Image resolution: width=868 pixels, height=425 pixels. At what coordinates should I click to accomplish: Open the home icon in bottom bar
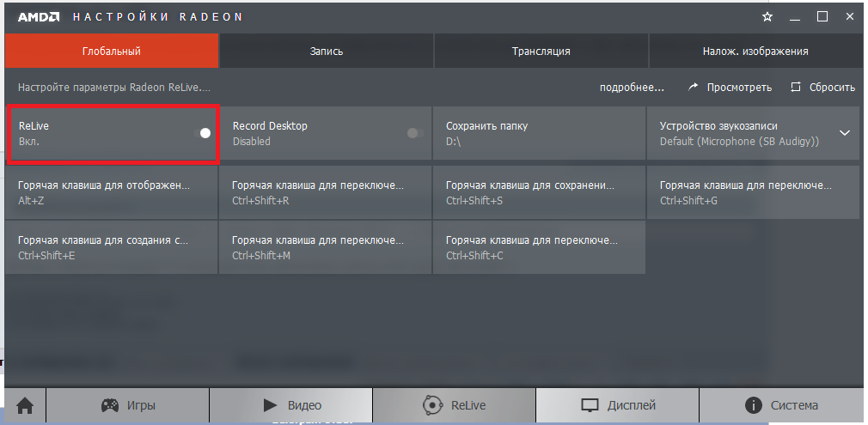(25, 405)
